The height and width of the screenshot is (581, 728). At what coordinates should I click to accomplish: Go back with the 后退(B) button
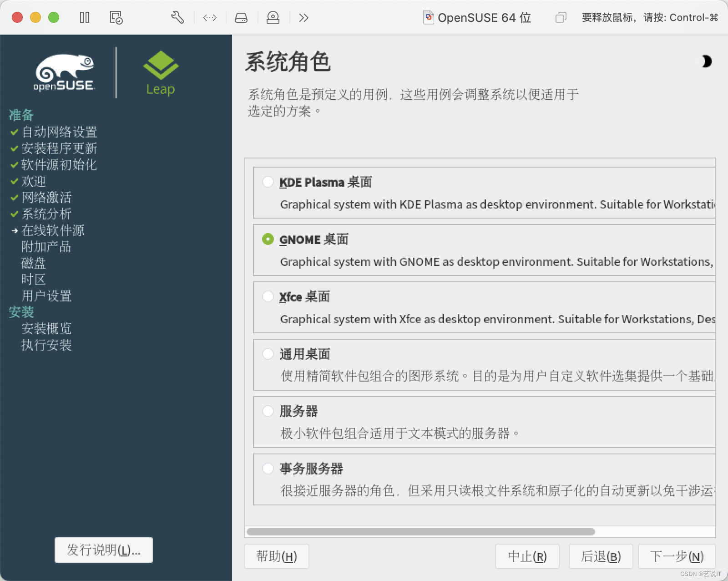(601, 556)
